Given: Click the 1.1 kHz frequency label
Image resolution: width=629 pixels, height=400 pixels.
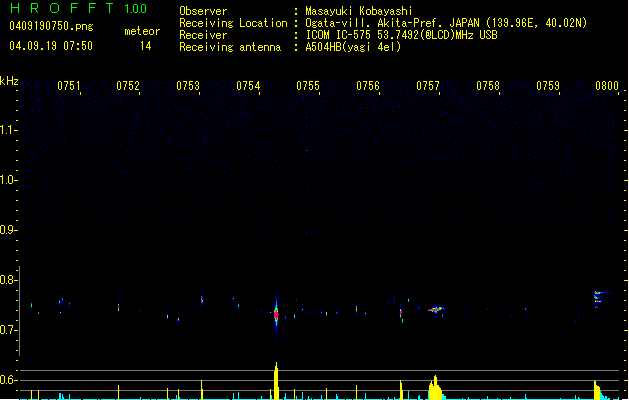Looking at the screenshot, I should [x=8, y=130].
